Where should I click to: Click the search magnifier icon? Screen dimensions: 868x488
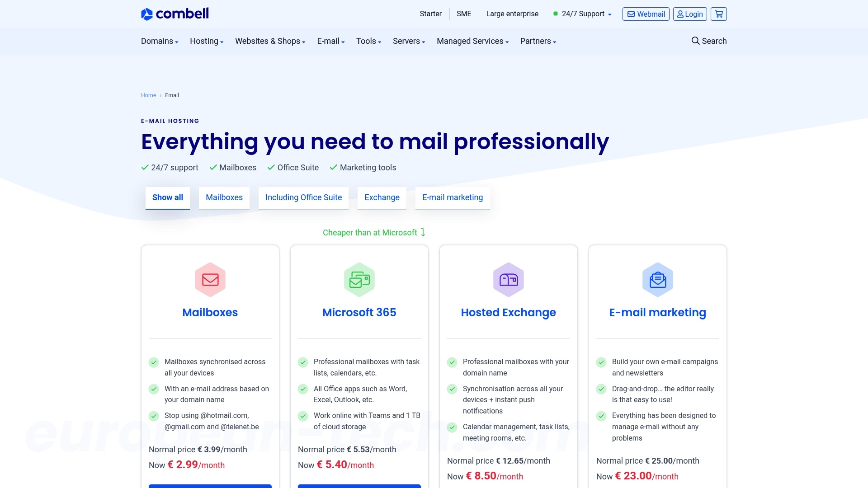[695, 41]
